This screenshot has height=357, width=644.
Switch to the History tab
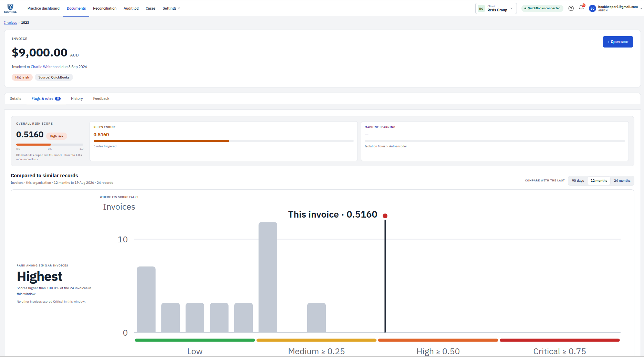77,98
